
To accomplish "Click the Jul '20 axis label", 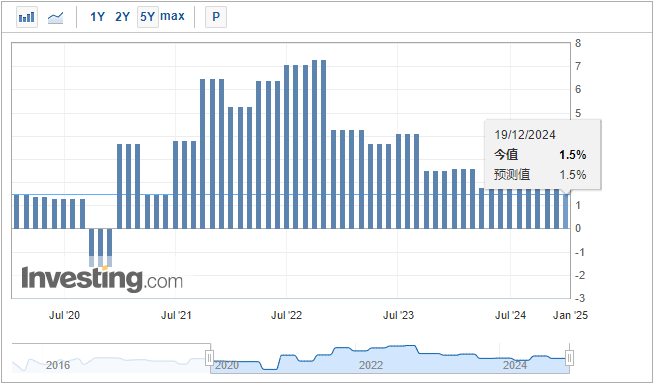I will click(x=64, y=315).
